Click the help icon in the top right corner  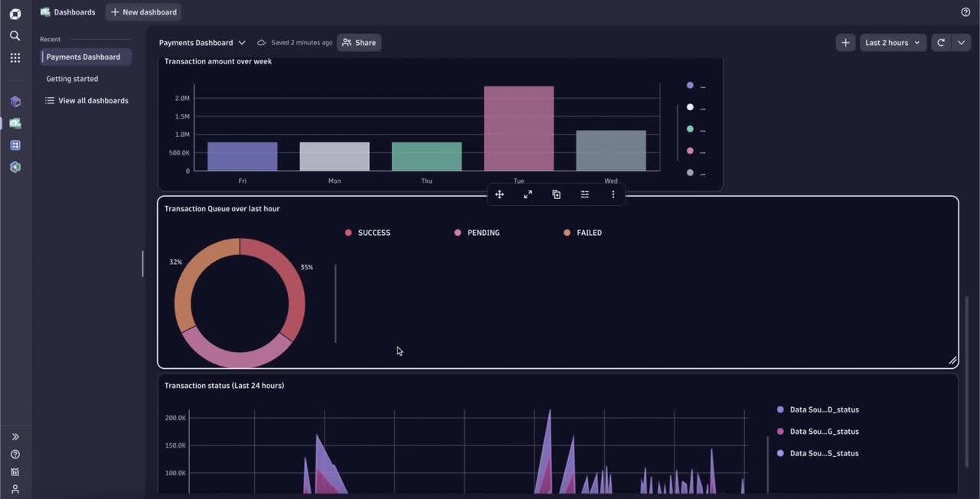(965, 12)
